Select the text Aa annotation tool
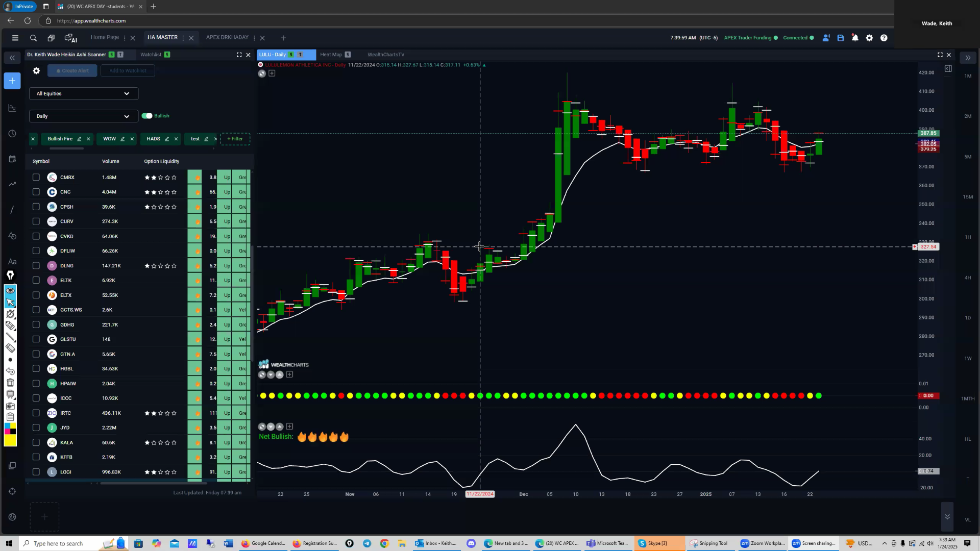 point(12,261)
